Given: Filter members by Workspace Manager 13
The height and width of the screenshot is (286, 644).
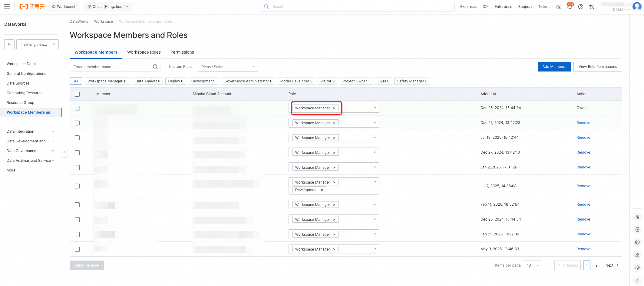Looking at the screenshot, I should [x=107, y=81].
